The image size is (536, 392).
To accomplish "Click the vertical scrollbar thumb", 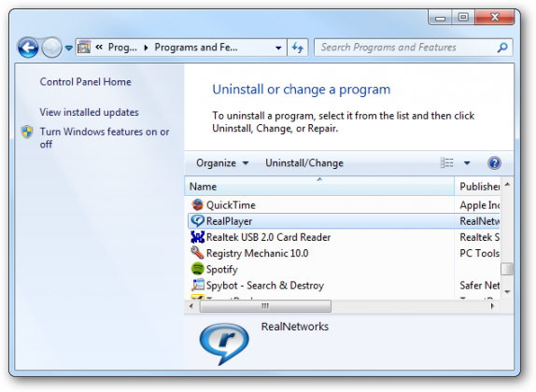I will [x=507, y=269].
